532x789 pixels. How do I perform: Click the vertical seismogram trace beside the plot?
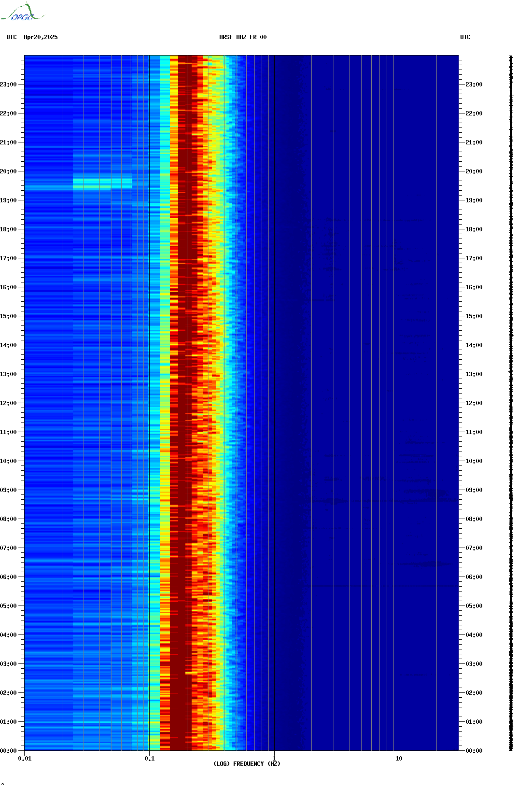click(511, 403)
